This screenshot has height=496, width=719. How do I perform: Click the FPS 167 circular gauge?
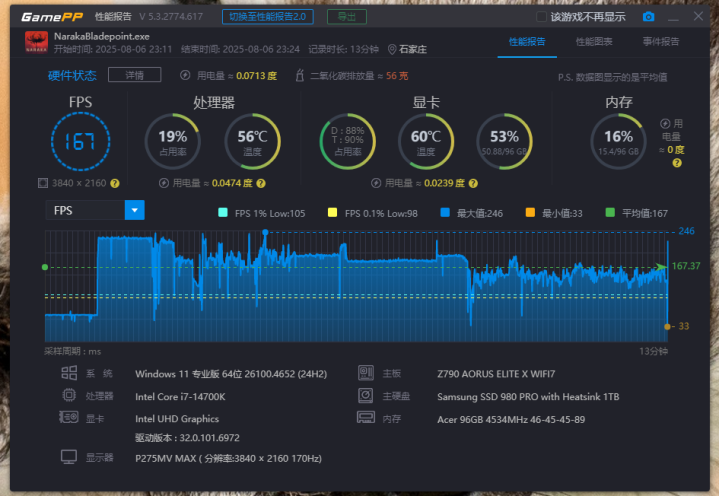coord(80,141)
